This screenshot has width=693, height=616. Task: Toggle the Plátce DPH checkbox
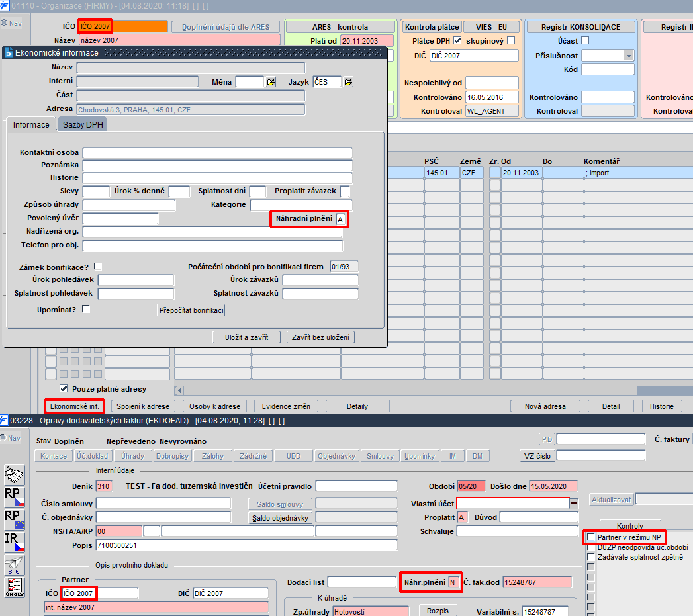click(x=457, y=40)
